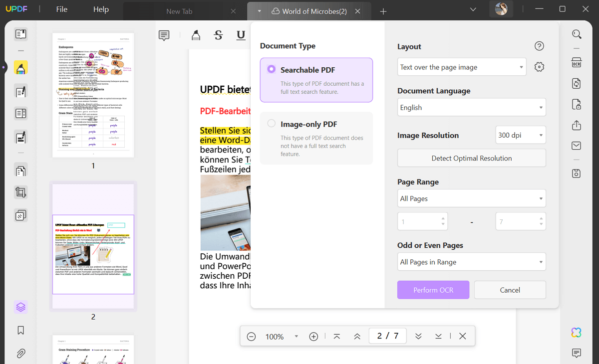Viewport: 599px width, 364px height.
Task: Open the Layout settings gear icon
Action: [539, 67]
